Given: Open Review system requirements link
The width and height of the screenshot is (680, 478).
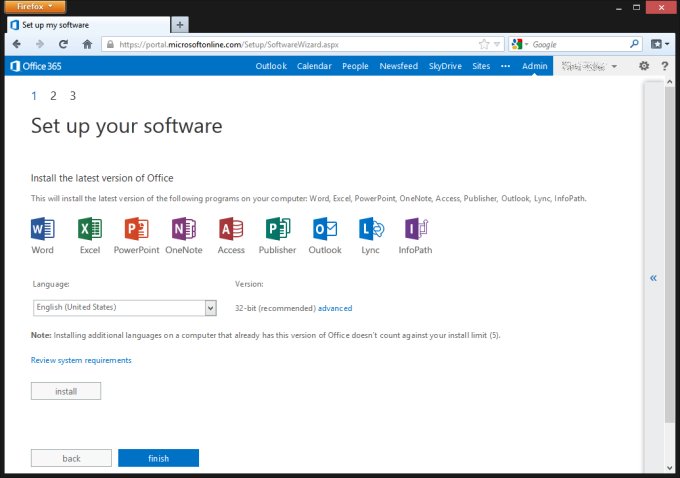Looking at the screenshot, I should pyautogui.click(x=81, y=360).
